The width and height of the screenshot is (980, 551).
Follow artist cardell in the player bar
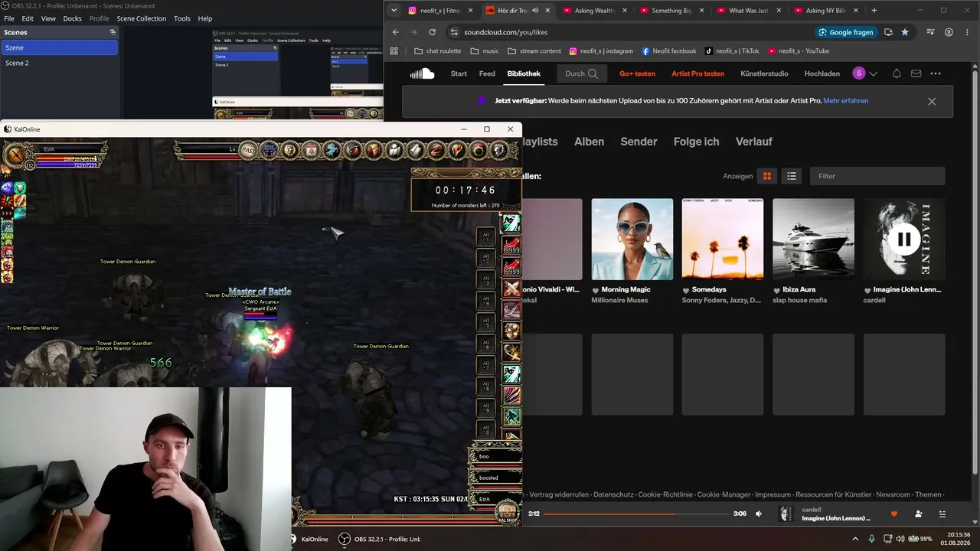(x=918, y=514)
